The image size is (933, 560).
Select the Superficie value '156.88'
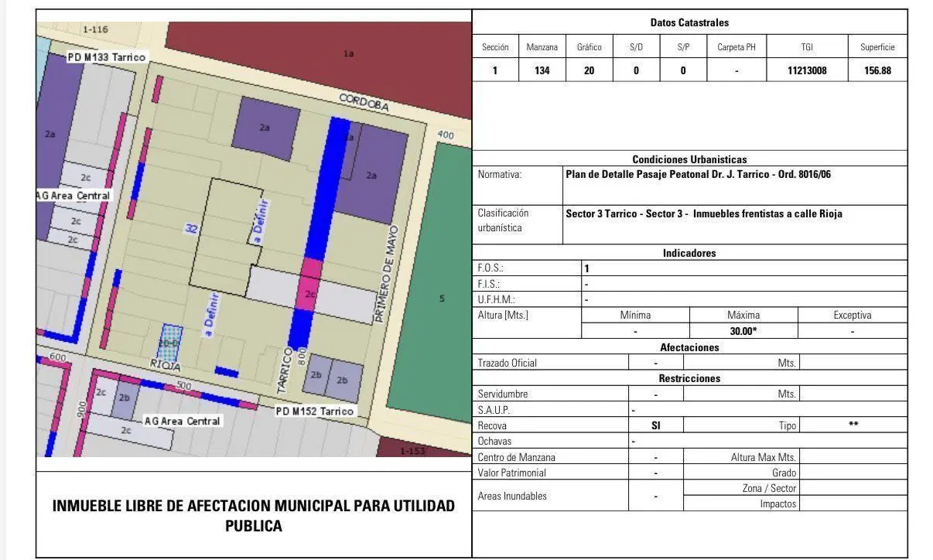coord(877,70)
